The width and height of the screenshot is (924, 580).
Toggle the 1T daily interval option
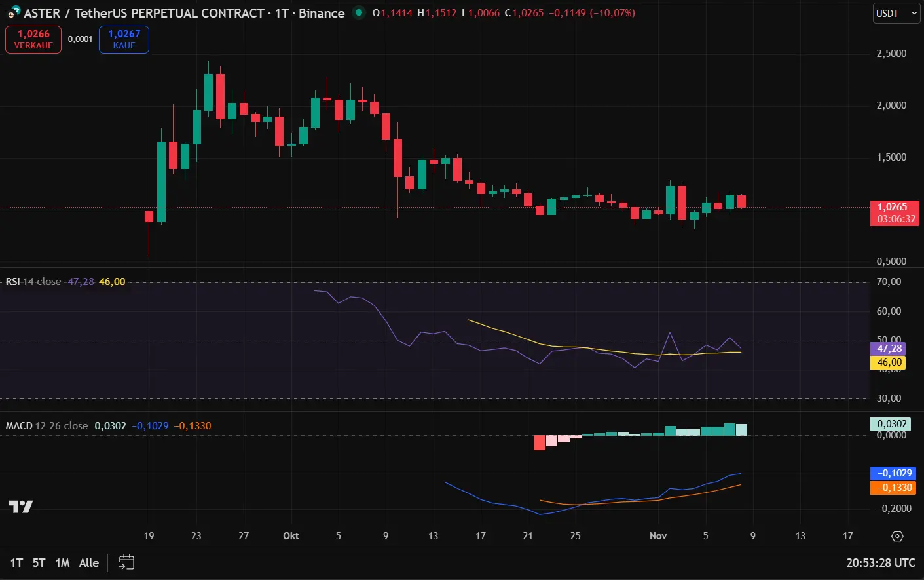pos(16,562)
